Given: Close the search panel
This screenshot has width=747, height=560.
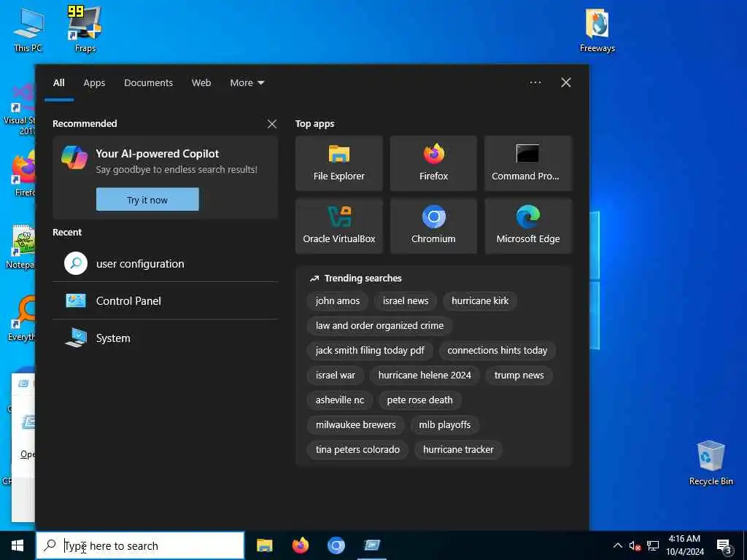Looking at the screenshot, I should pyautogui.click(x=565, y=83).
